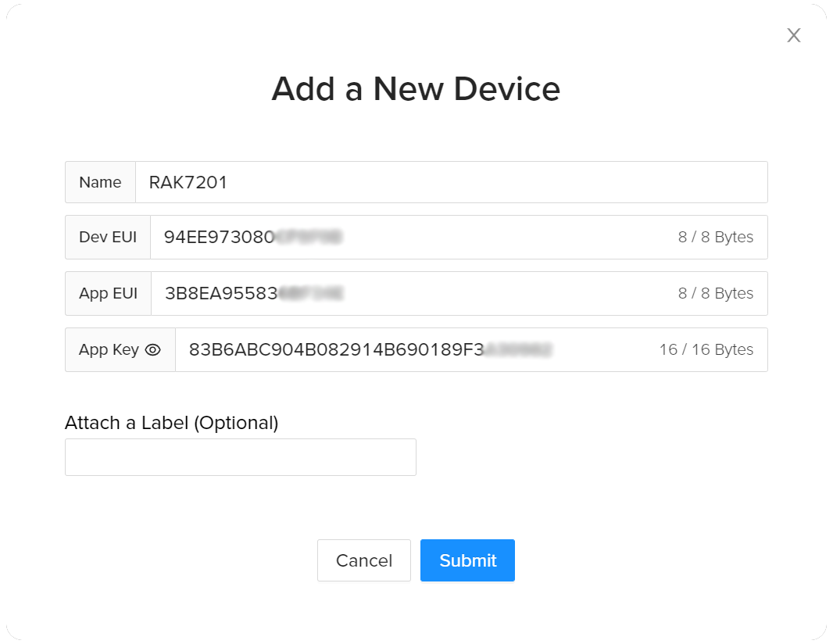The image size is (833, 644).
Task: Click the Name label prefix
Action: coord(100,182)
